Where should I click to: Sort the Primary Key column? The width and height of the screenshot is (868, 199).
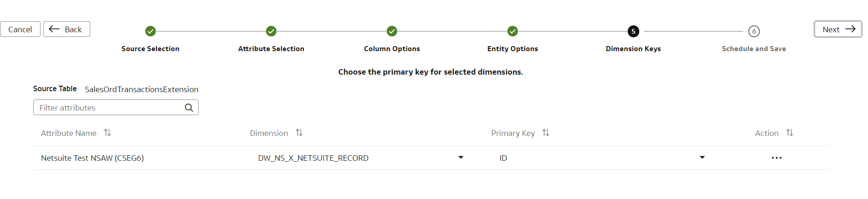[x=546, y=133]
